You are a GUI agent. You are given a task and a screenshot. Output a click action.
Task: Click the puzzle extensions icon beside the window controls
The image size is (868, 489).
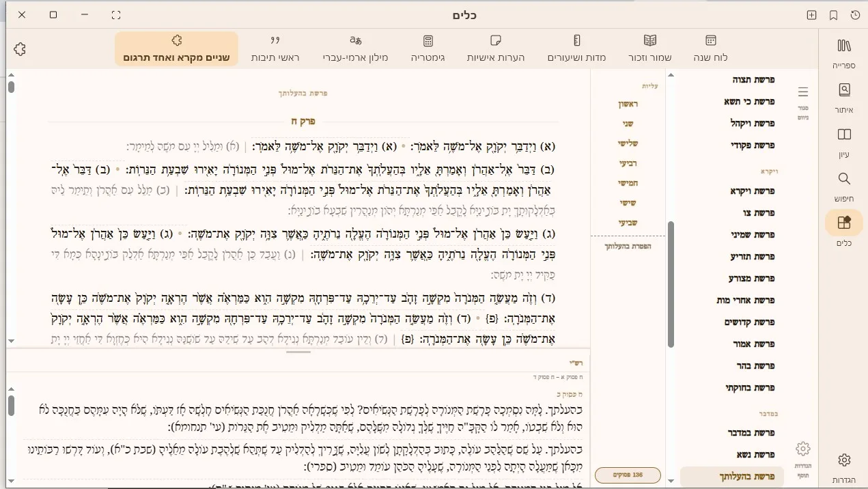pyautogui.click(x=20, y=49)
